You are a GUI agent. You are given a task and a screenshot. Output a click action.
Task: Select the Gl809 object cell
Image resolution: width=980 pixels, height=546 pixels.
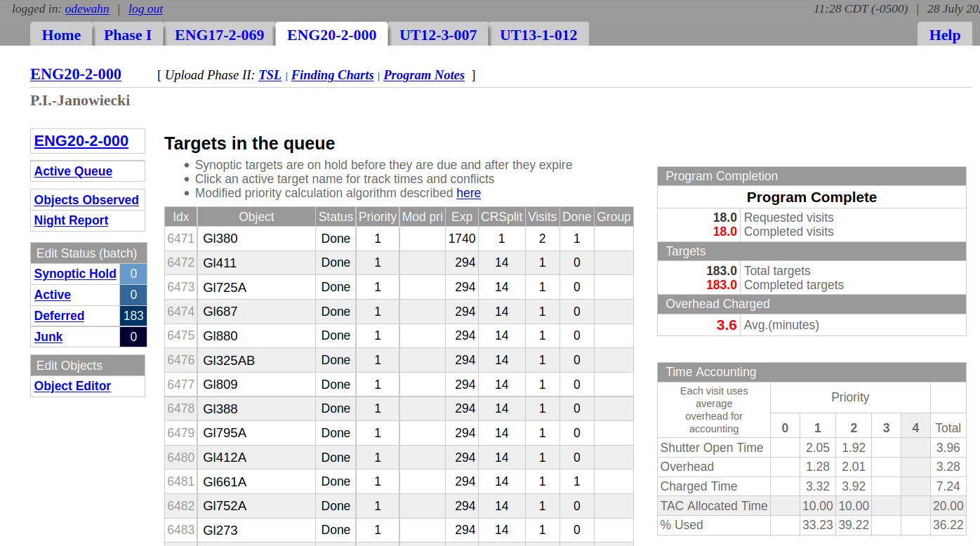[256, 385]
